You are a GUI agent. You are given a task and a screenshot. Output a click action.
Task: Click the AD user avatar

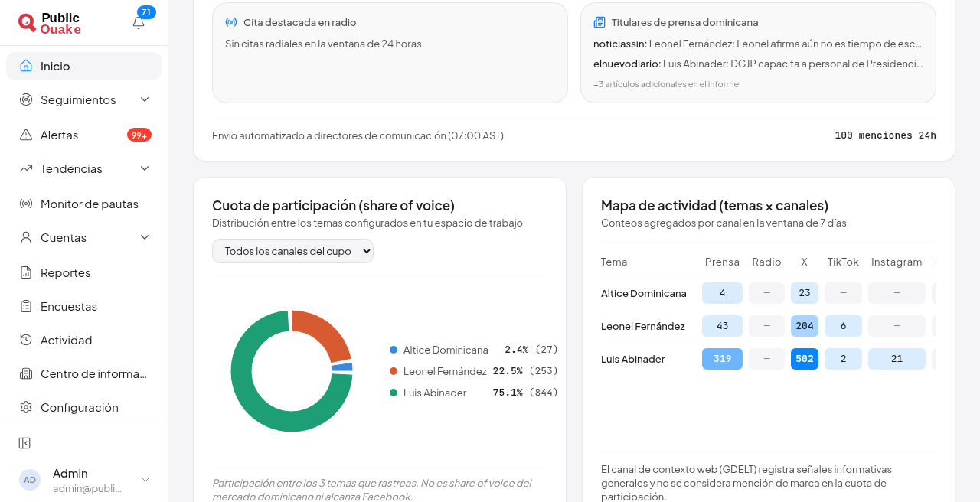coord(30,480)
